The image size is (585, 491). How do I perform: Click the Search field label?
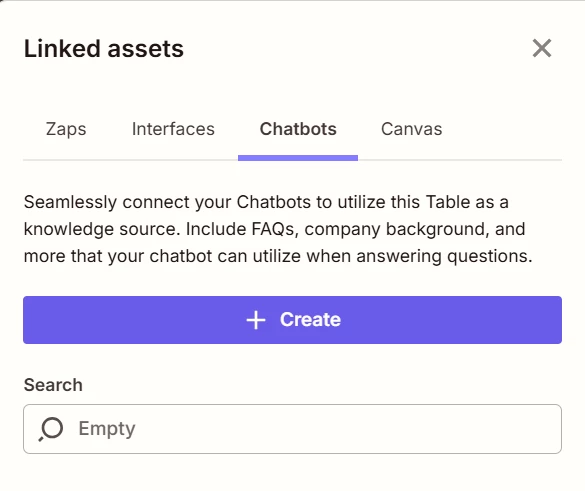click(53, 385)
